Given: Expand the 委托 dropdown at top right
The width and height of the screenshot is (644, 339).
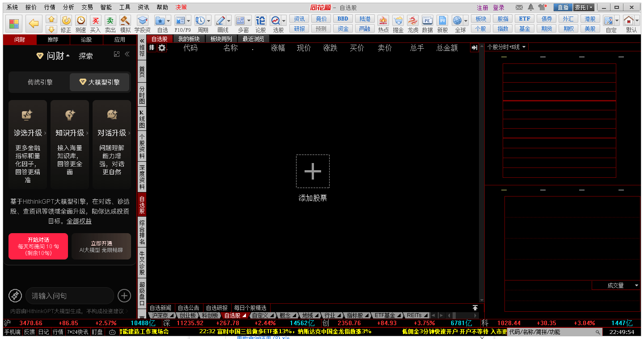Looking at the screenshot, I should coord(590,7).
